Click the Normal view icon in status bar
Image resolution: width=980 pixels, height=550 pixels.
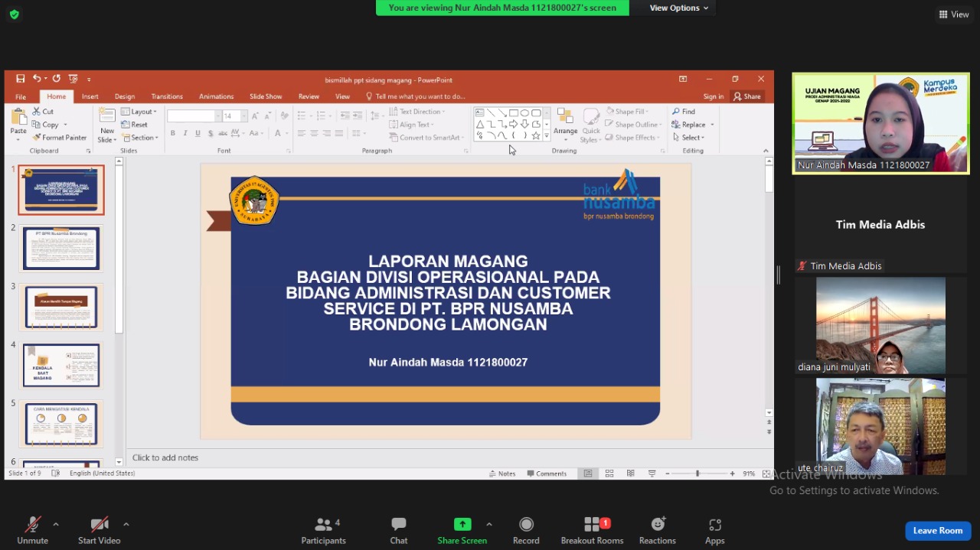tap(588, 474)
